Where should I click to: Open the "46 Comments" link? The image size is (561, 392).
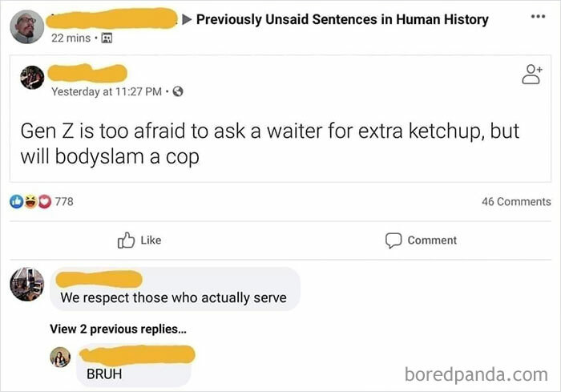tap(516, 202)
